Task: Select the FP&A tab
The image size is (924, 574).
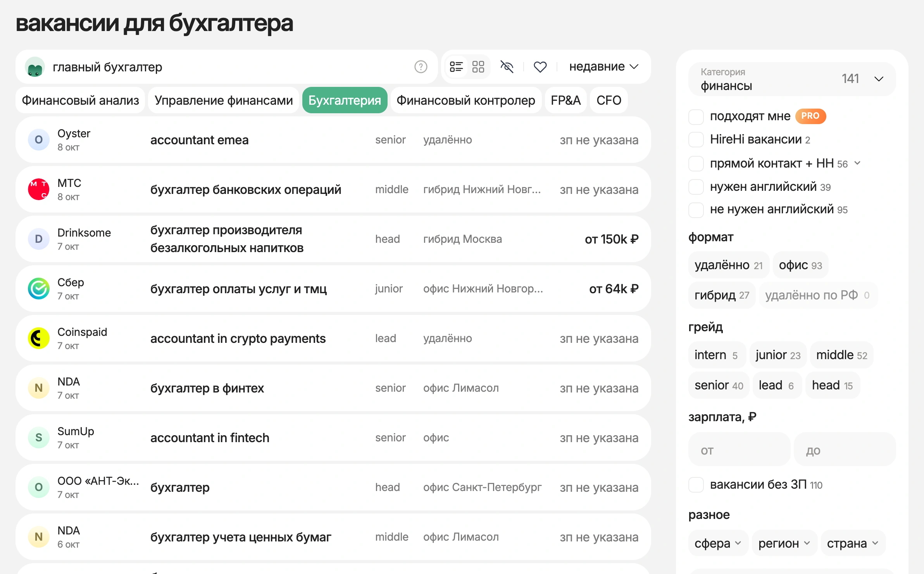Action: [565, 100]
